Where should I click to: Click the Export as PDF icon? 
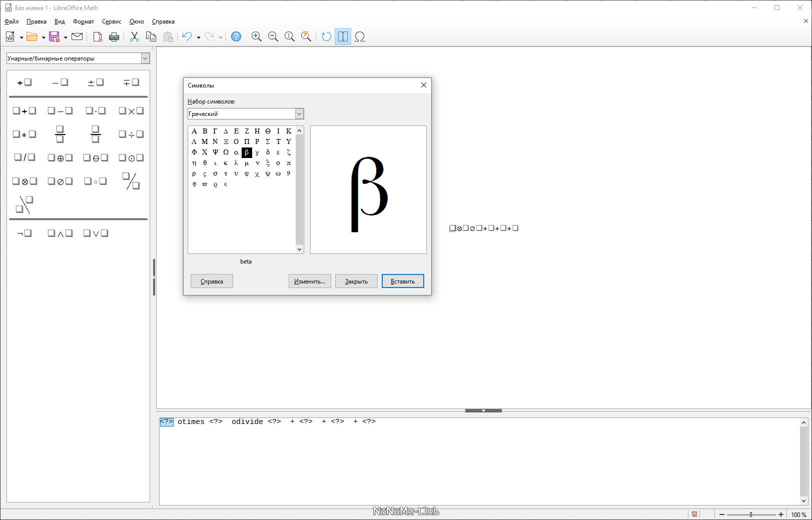[98, 36]
